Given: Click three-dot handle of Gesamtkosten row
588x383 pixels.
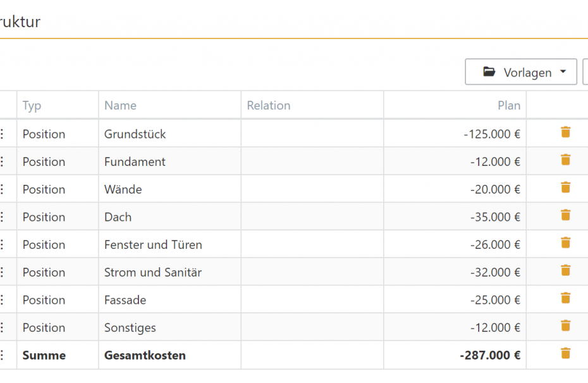Looking at the screenshot, I should tap(3, 355).
